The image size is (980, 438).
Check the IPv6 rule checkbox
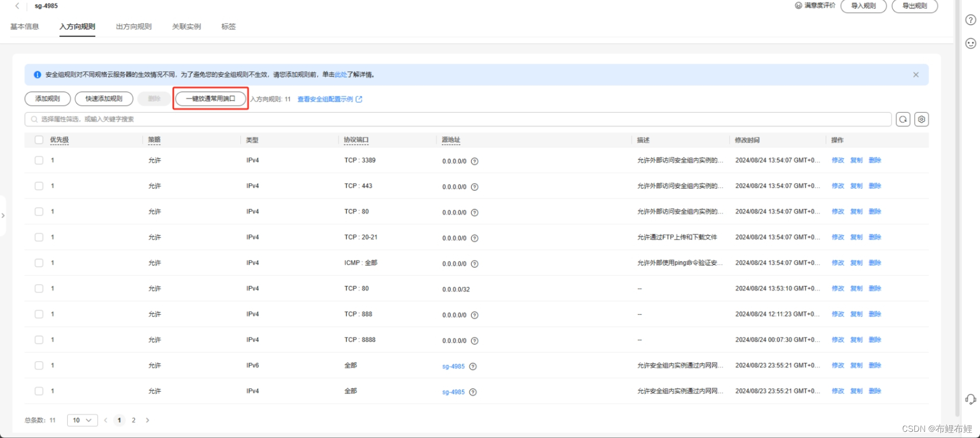39,365
